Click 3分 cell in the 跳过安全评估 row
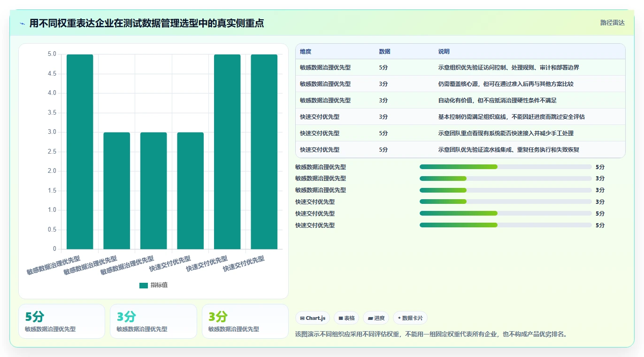This screenshot has width=644, height=357. [383, 117]
